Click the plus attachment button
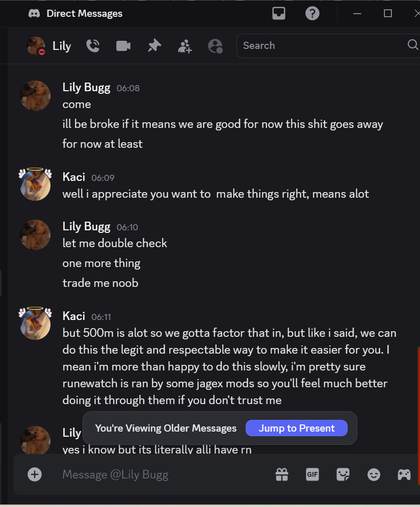 tap(35, 474)
